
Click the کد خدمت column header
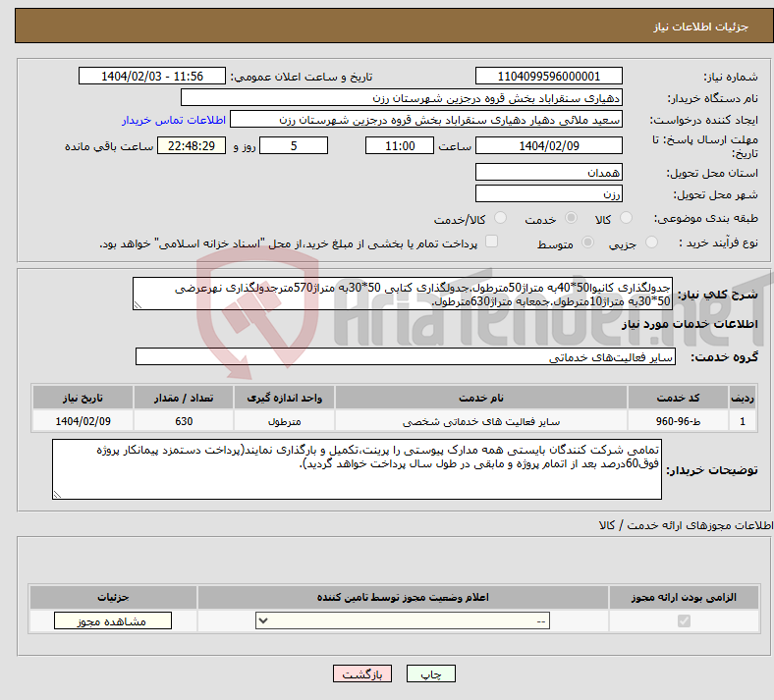click(679, 398)
